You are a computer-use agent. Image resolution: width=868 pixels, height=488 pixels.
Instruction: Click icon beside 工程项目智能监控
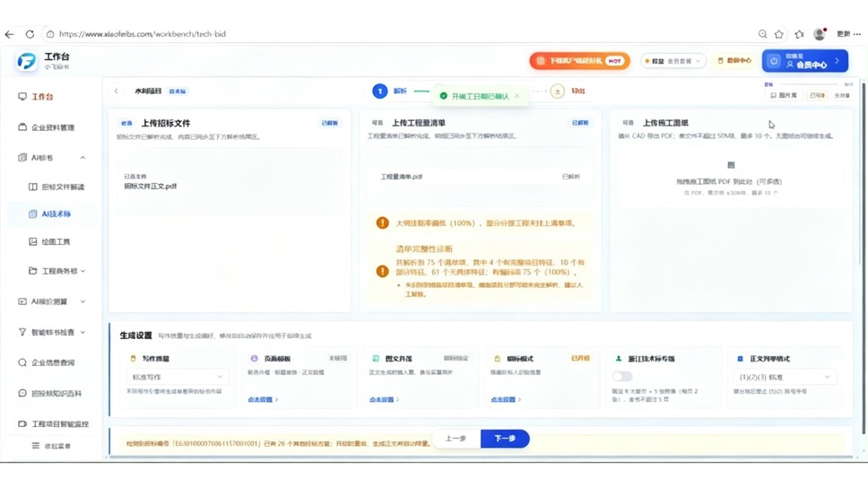pos(22,423)
